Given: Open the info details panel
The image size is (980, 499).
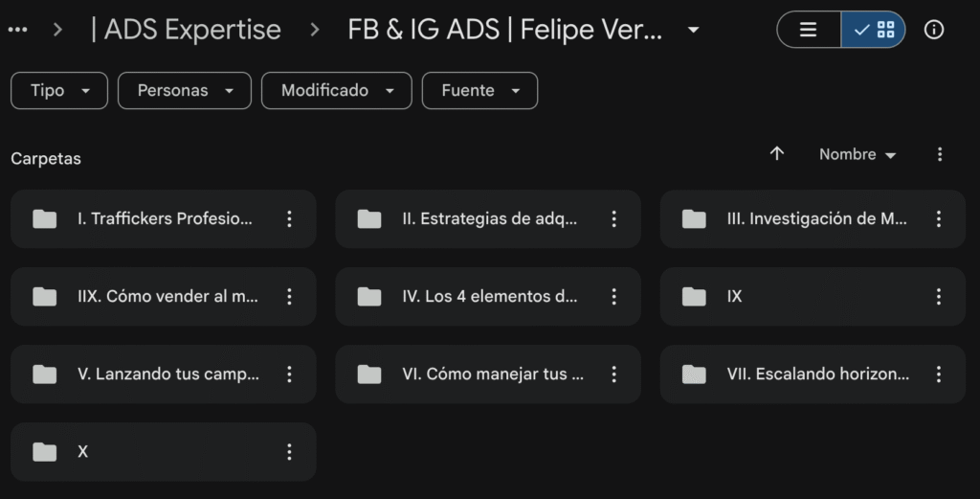Looking at the screenshot, I should tap(934, 30).
